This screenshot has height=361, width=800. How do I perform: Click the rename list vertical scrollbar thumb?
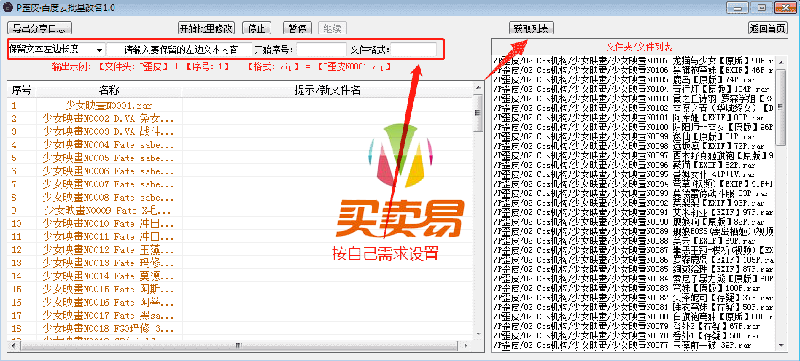coord(478,113)
